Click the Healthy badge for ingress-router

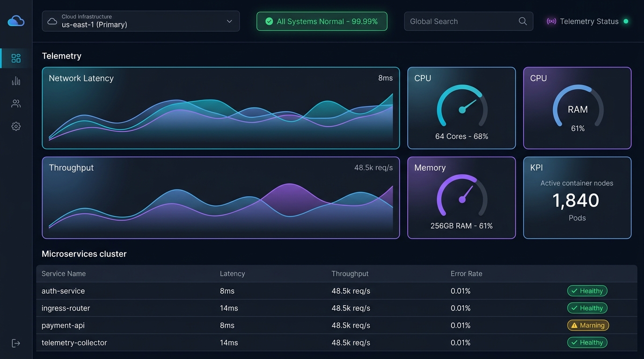[587, 308]
